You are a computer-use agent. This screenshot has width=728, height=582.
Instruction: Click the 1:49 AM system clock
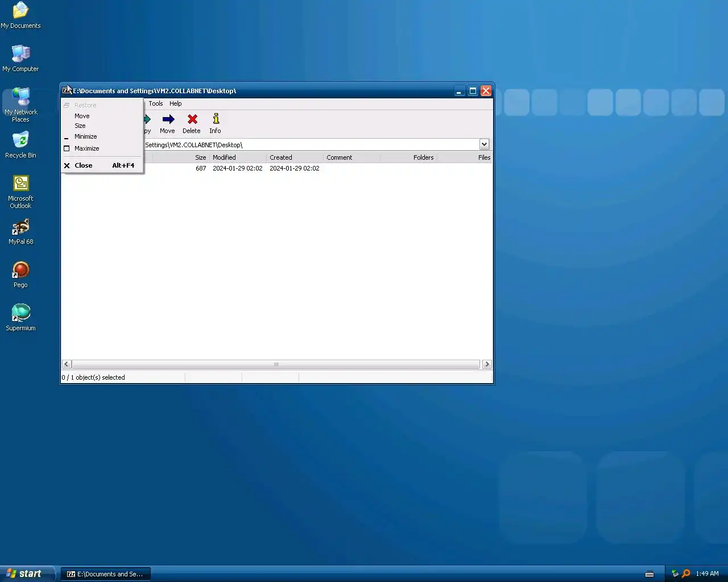(707, 573)
